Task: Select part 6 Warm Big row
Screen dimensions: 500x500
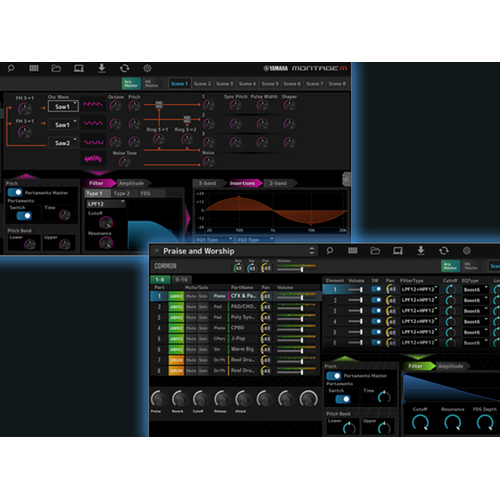Action: 235,349
